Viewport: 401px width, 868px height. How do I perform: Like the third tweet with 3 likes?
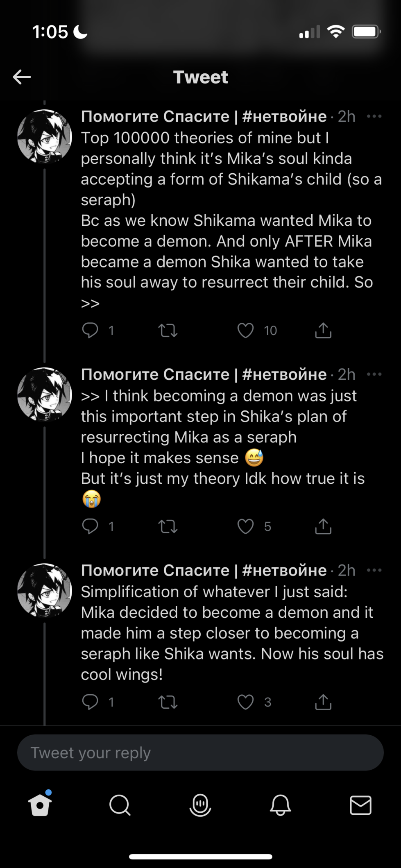[245, 702]
